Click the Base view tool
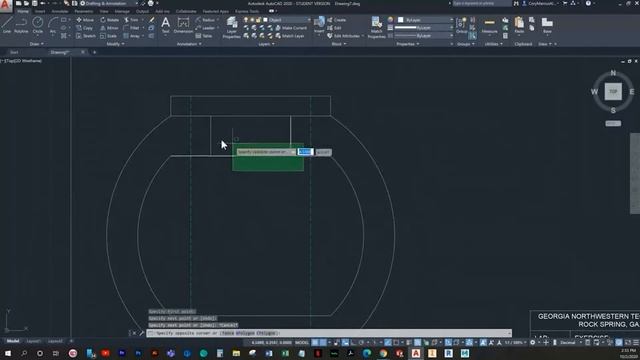Screen dimensions: 640x360 [547, 25]
